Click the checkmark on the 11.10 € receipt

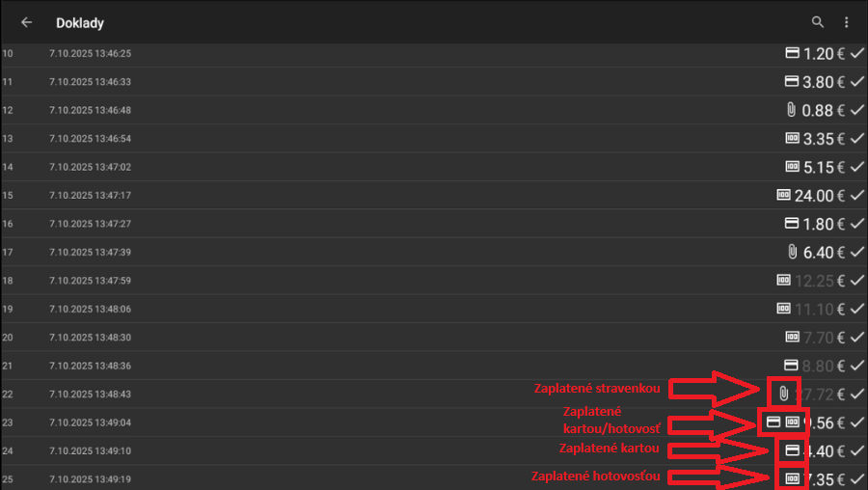tap(856, 309)
